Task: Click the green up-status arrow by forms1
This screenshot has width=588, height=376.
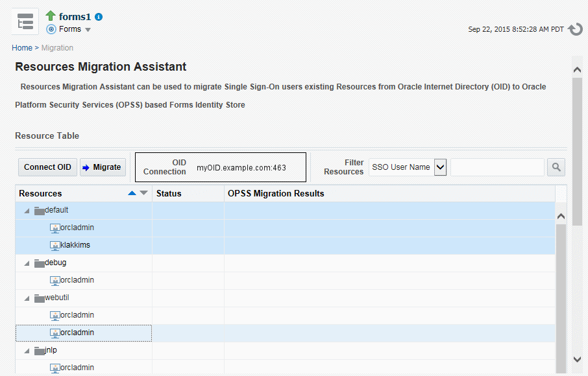Action: (51, 16)
